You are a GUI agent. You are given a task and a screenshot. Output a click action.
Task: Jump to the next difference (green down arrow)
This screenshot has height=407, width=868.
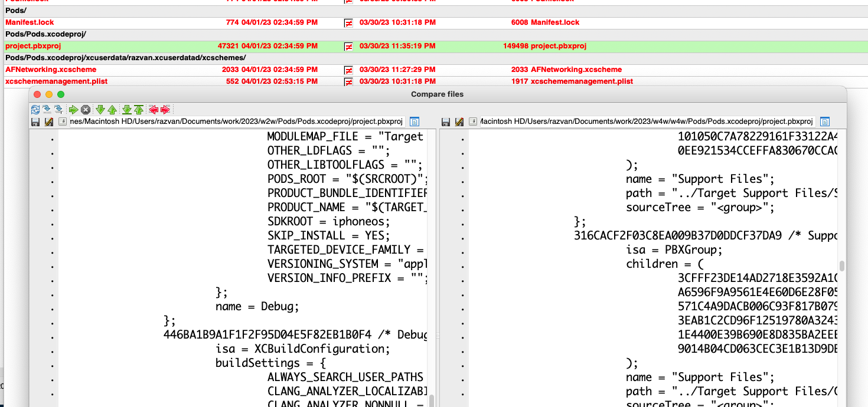(100, 109)
